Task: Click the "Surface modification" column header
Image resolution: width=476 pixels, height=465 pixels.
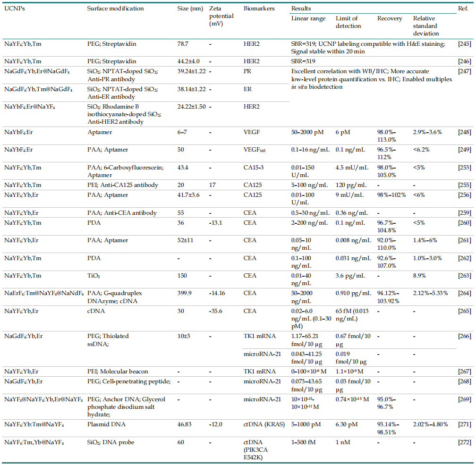Action: (x=115, y=8)
